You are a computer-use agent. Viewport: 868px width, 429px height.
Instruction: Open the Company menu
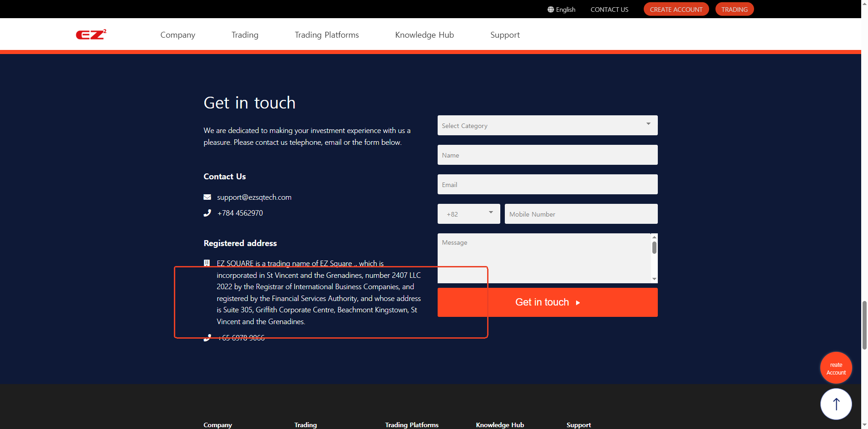click(x=178, y=35)
